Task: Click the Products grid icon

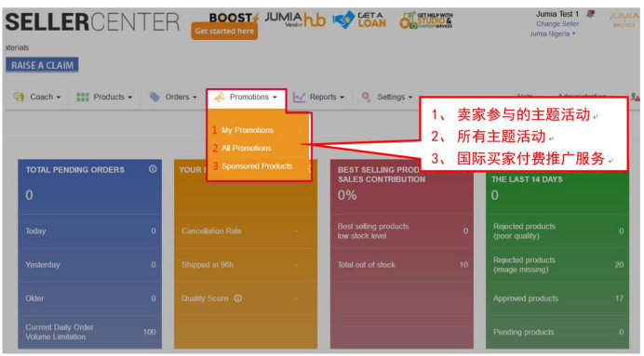Action: point(83,97)
